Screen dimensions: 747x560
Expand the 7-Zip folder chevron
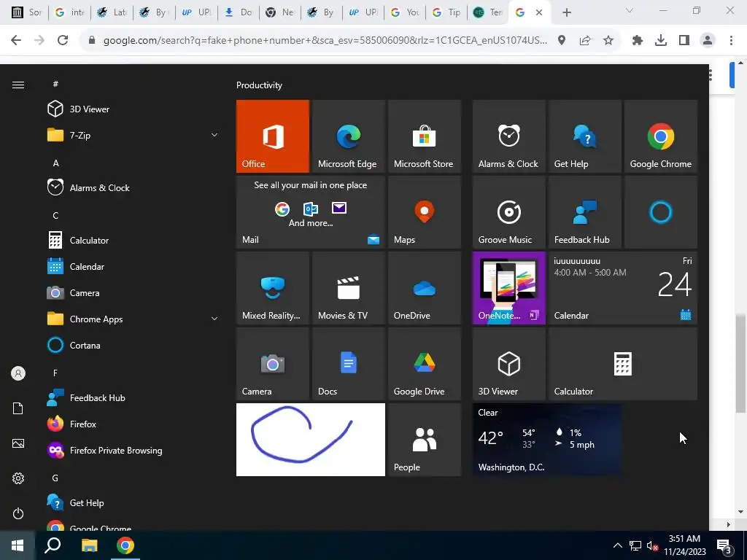point(214,135)
